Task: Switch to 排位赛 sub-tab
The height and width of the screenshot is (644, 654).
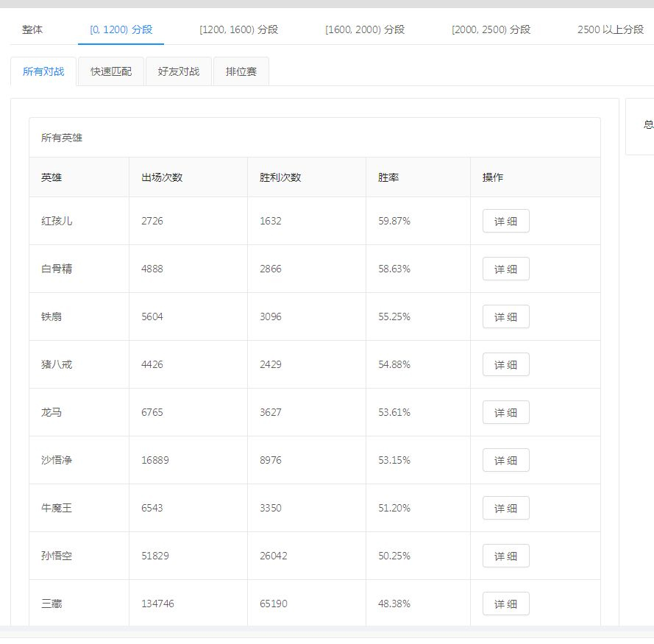Action: point(241,71)
